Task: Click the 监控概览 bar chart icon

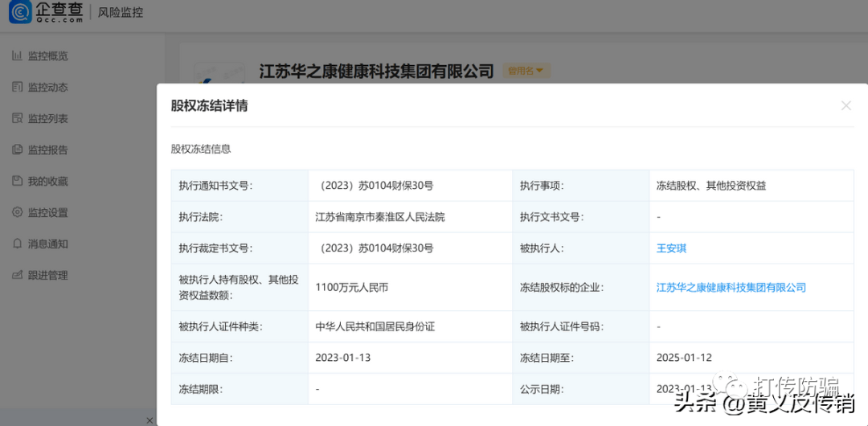Action: 17,56
